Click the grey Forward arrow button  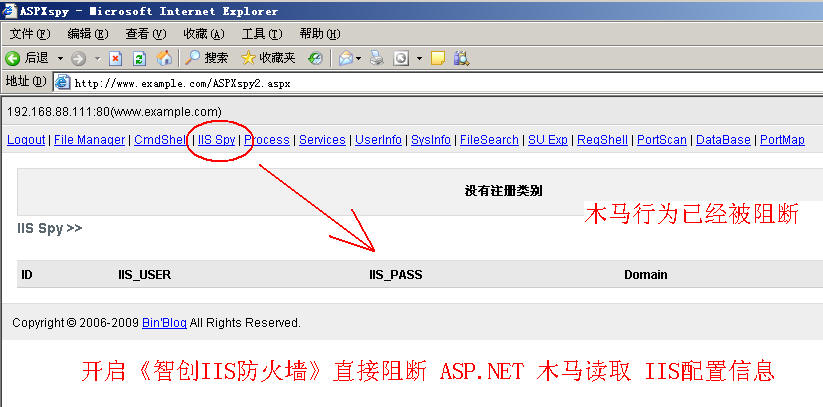[78, 58]
